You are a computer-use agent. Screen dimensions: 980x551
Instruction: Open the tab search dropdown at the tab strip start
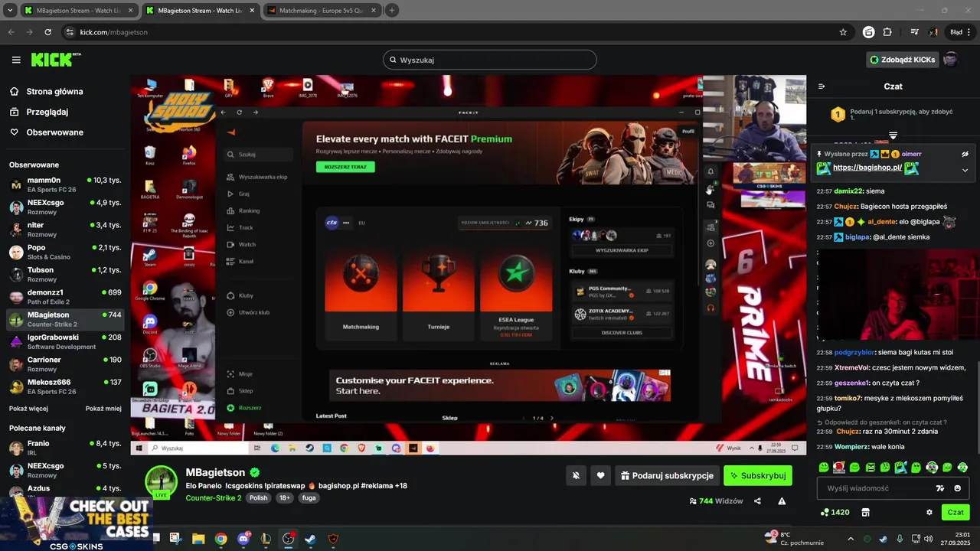point(10,11)
